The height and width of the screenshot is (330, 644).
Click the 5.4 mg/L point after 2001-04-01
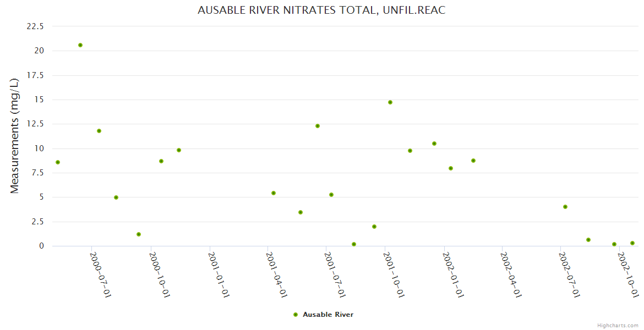[x=274, y=193]
